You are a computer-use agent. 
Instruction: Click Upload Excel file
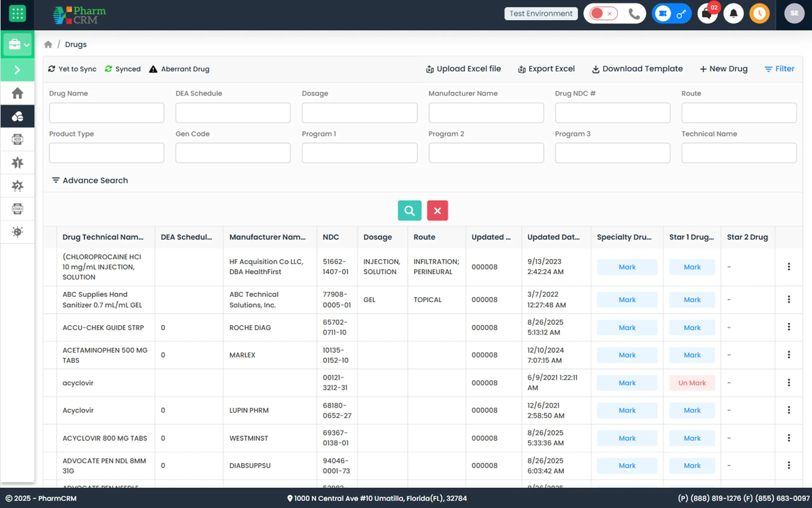(x=463, y=69)
